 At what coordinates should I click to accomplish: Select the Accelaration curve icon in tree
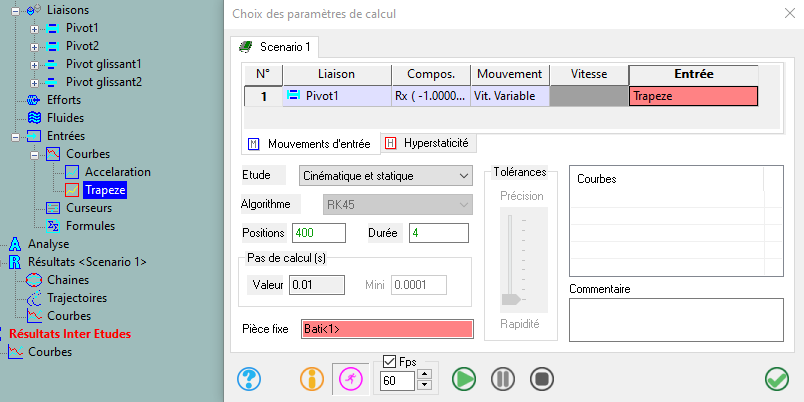point(72,172)
